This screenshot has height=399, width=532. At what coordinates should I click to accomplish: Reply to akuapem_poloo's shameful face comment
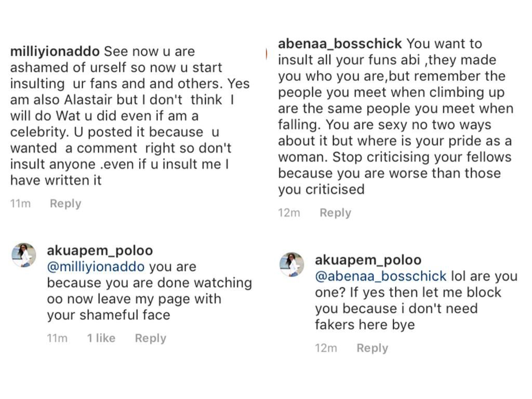(x=151, y=338)
